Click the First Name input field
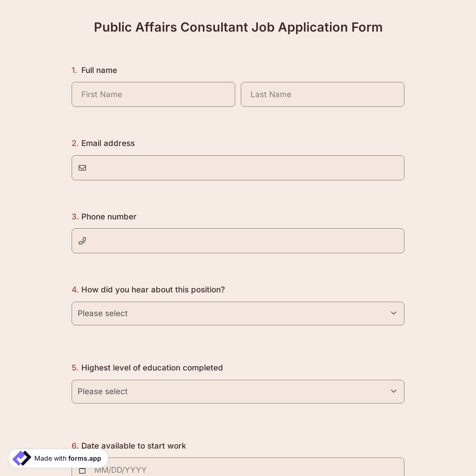This screenshot has height=476, width=476. click(153, 94)
